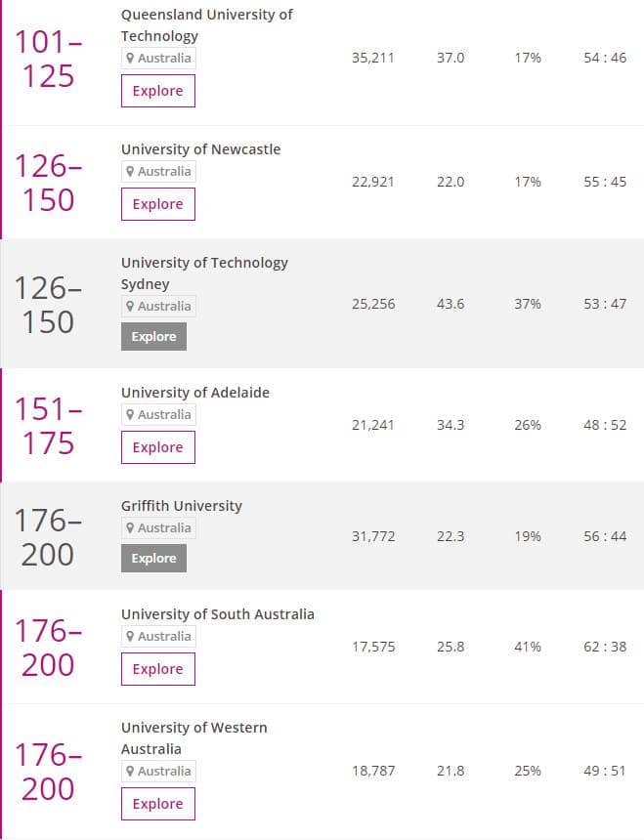Screen dimensions: 644x840
Task: Open University of South Australia title link
Action: click(x=218, y=614)
